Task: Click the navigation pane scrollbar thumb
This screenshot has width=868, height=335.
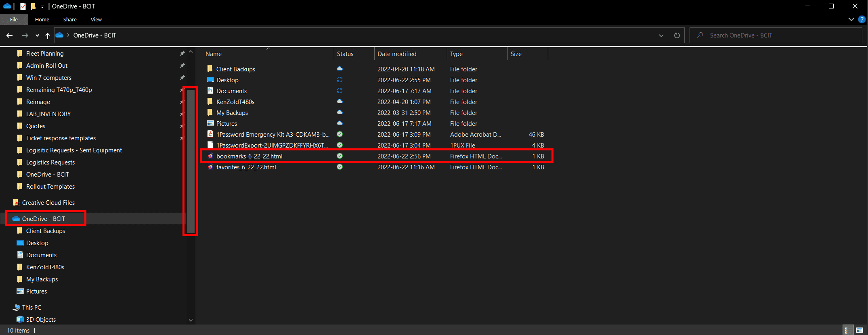Action: (x=191, y=161)
